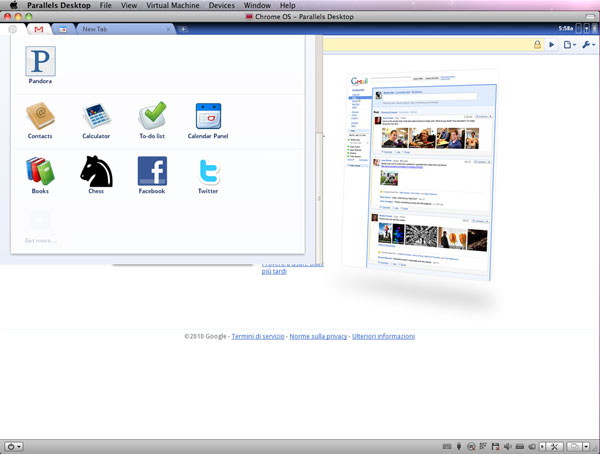Click the 'più tardi' link
Image resolution: width=600 pixels, height=454 pixels.
pyautogui.click(x=274, y=271)
